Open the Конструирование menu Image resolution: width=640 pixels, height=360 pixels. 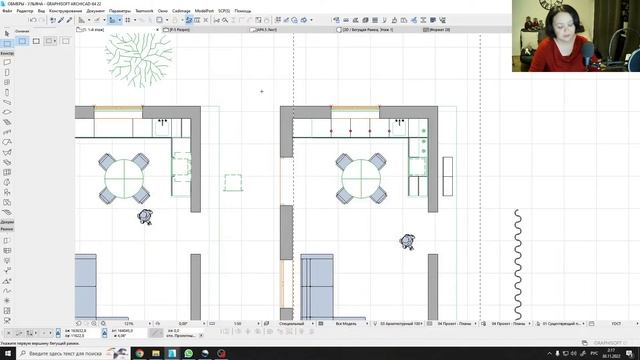tap(65, 11)
